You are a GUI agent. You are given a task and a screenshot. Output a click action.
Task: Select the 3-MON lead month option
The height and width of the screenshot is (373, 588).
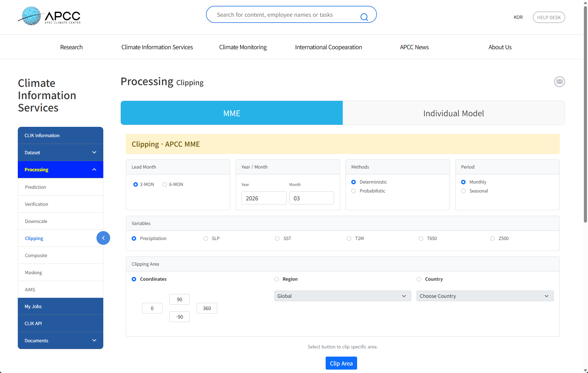[x=136, y=185]
